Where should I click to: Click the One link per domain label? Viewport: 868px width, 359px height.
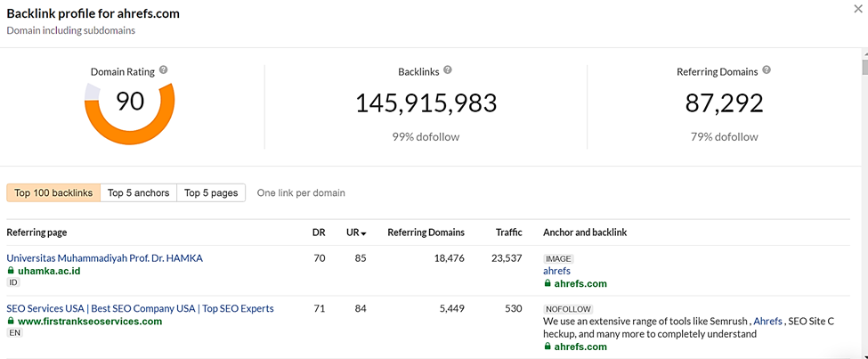coord(301,192)
